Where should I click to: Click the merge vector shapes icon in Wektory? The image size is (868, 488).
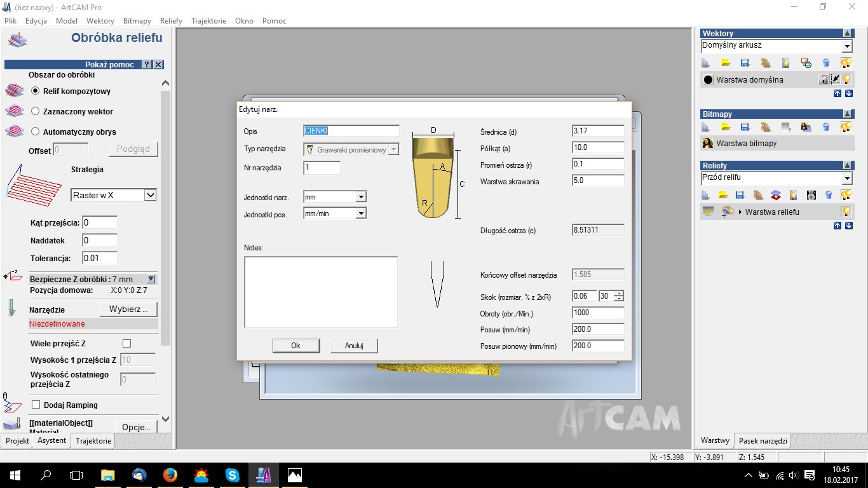(x=806, y=63)
